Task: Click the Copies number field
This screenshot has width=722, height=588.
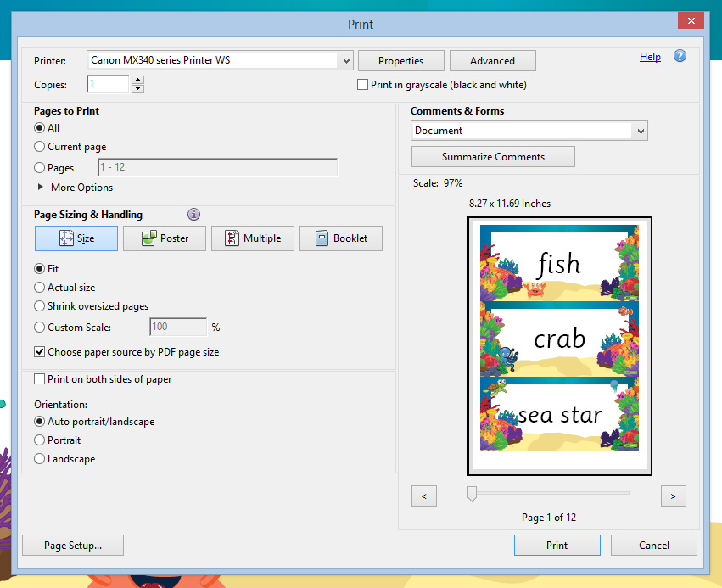Action: [x=108, y=84]
